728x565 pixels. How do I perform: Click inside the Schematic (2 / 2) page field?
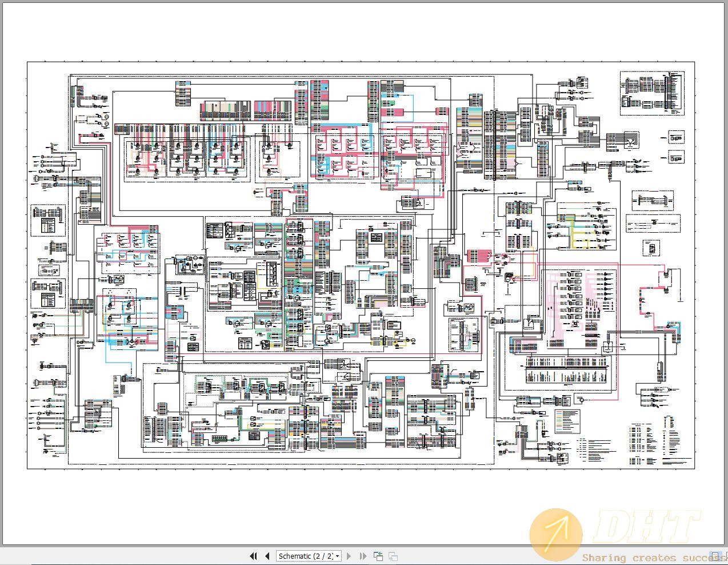[x=303, y=556]
